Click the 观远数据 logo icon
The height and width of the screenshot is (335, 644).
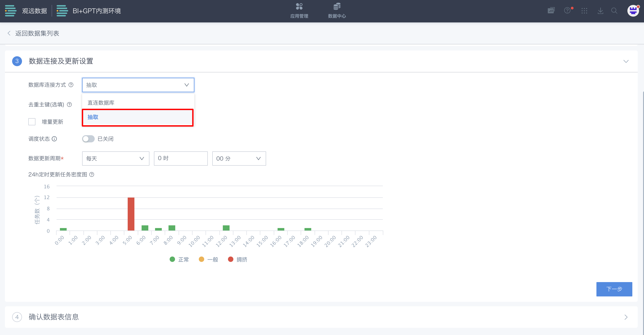[x=11, y=11]
